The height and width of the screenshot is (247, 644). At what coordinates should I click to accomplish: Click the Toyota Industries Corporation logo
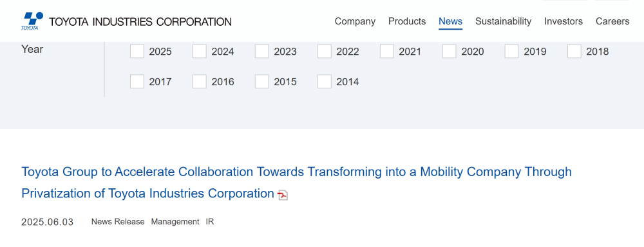point(126,21)
